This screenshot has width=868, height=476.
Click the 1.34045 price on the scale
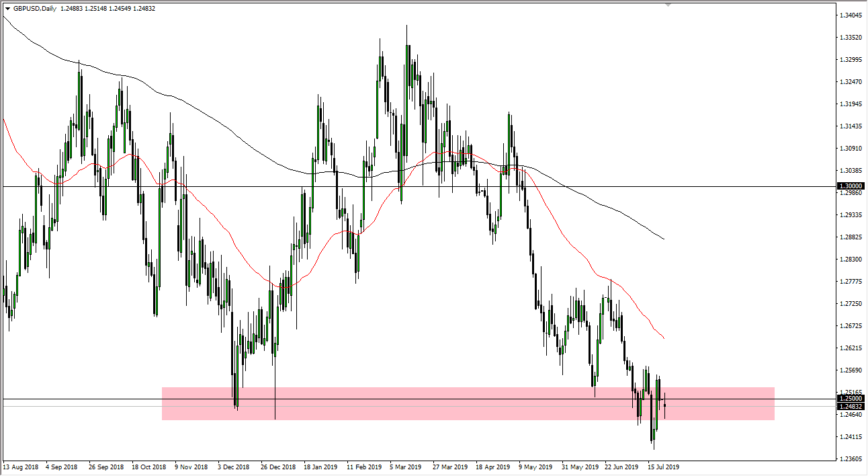coord(851,15)
